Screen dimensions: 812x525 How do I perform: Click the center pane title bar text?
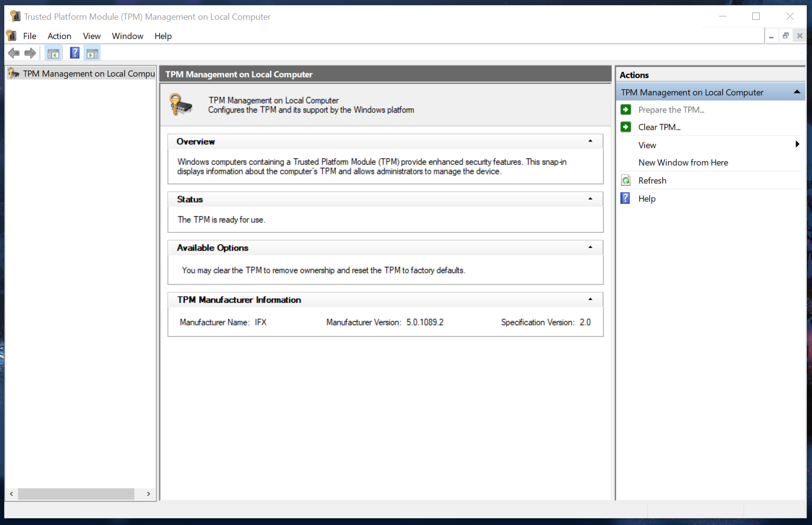pyautogui.click(x=239, y=74)
